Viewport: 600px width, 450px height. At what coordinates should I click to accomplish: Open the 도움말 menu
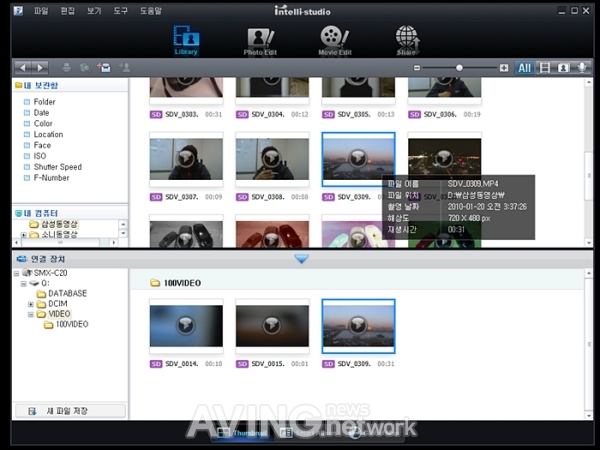(x=151, y=11)
